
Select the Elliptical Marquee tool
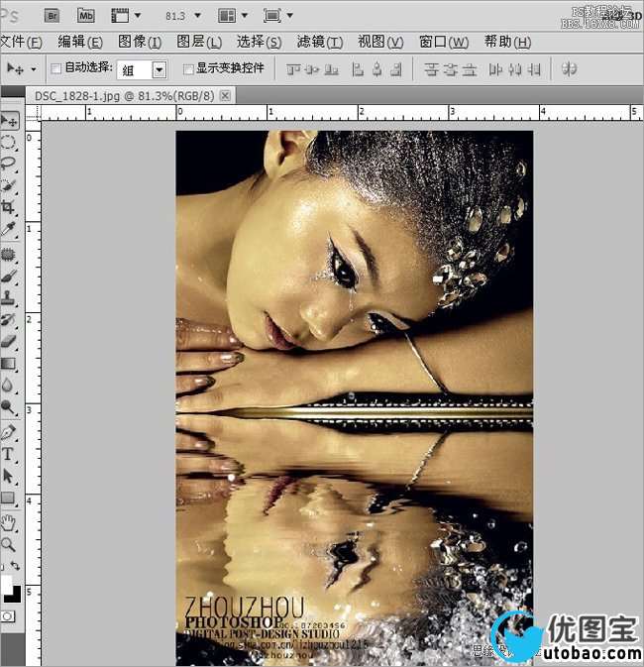pyautogui.click(x=9, y=143)
